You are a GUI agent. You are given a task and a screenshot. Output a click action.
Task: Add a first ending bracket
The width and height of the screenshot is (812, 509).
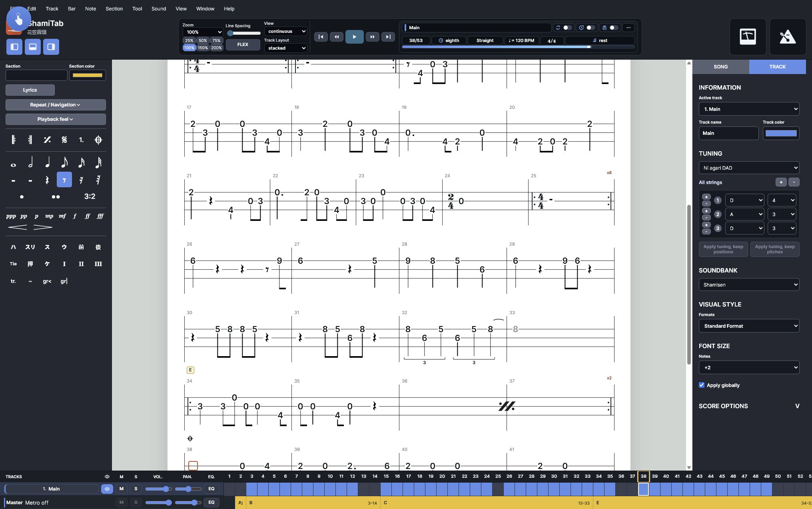tap(81, 140)
